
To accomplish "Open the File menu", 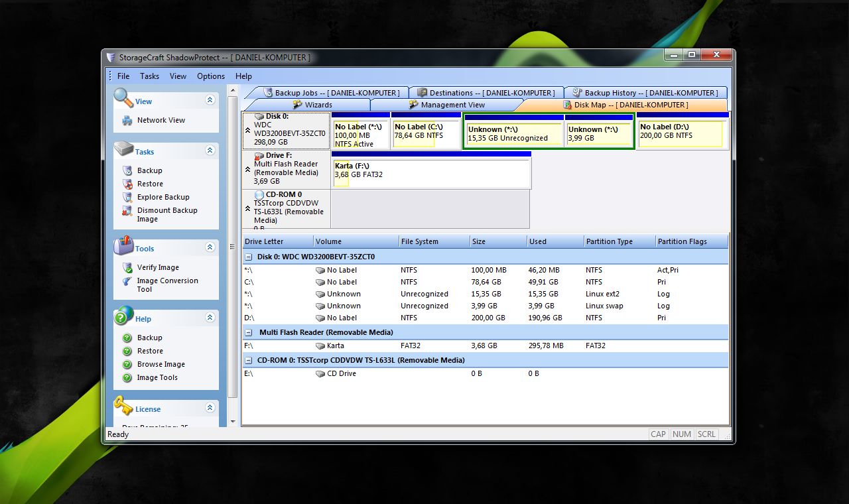I will pos(123,76).
